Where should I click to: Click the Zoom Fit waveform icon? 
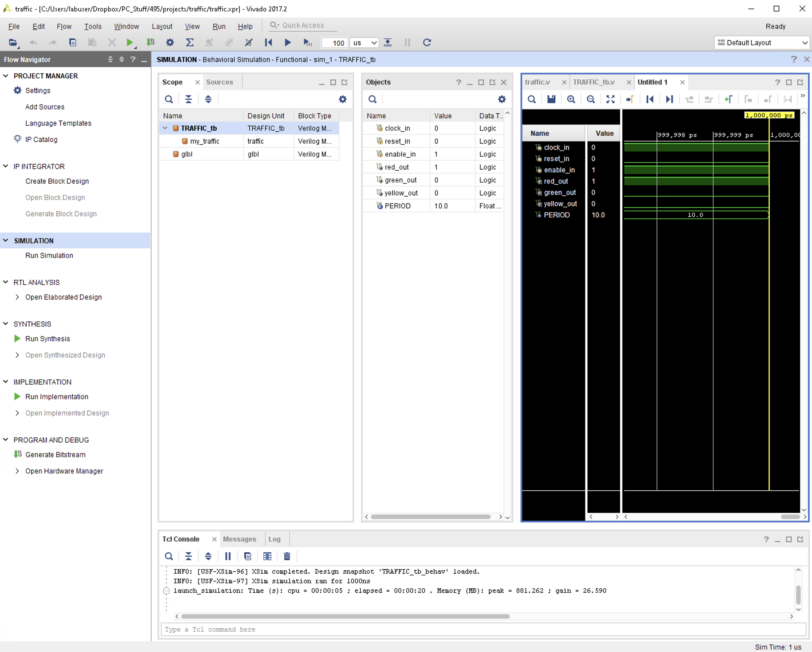point(610,99)
